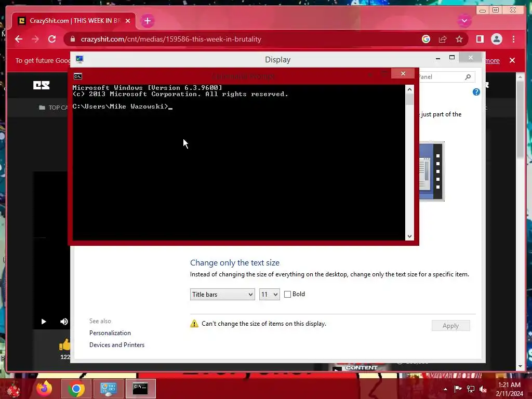Open Command Prompt system menu icon
Image resolution: width=532 pixels, height=399 pixels.
(78, 76)
